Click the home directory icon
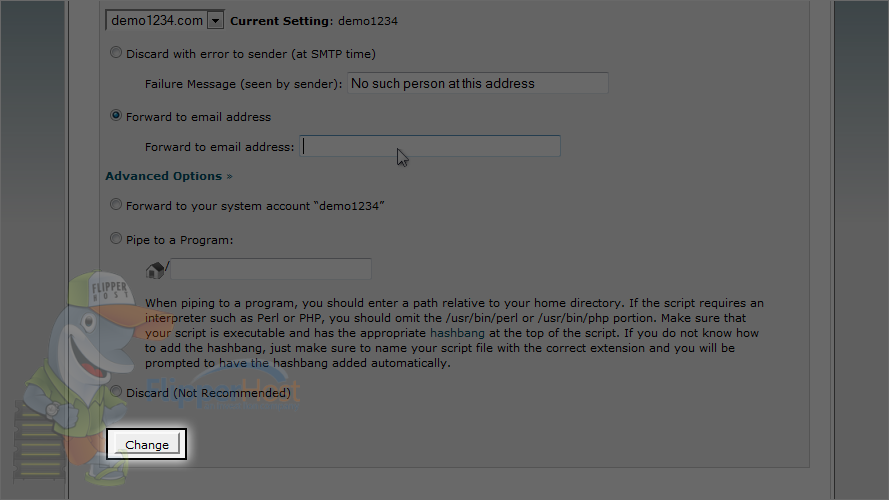 pos(155,270)
